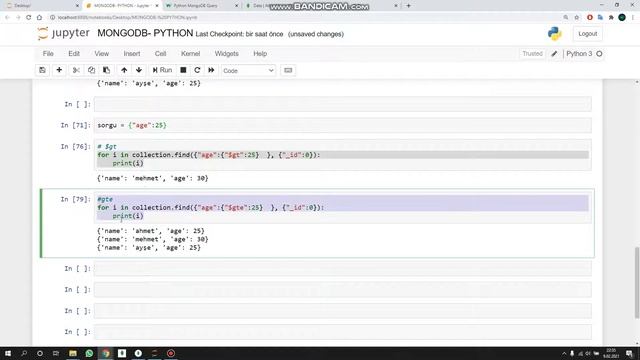Move the selected cell down
The width and height of the screenshot is (640, 360).
pos(139,70)
